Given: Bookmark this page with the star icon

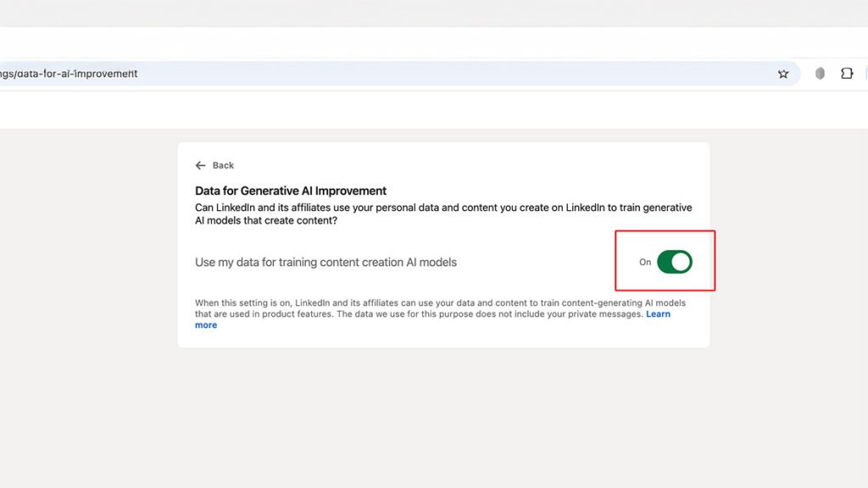Looking at the screenshot, I should pos(783,74).
